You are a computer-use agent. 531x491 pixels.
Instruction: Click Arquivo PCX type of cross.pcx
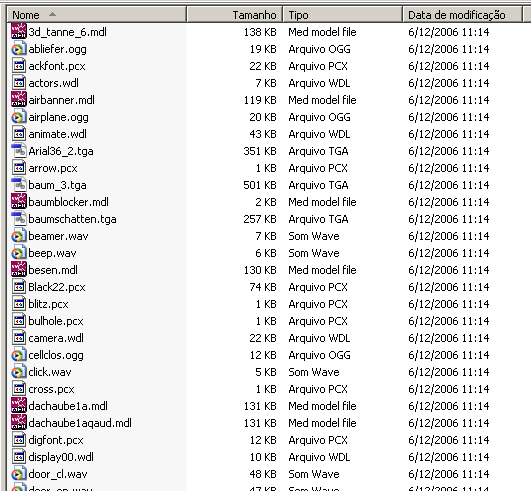(318, 389)
